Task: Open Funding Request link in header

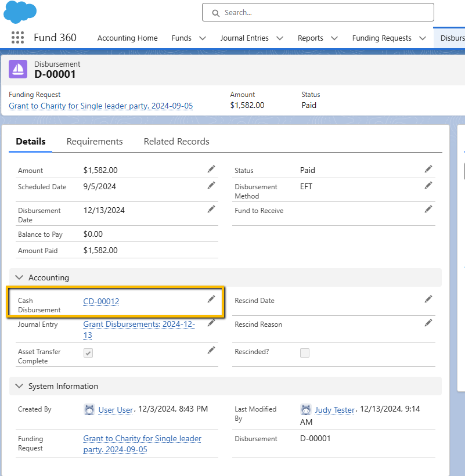Action: pos(101,106)
